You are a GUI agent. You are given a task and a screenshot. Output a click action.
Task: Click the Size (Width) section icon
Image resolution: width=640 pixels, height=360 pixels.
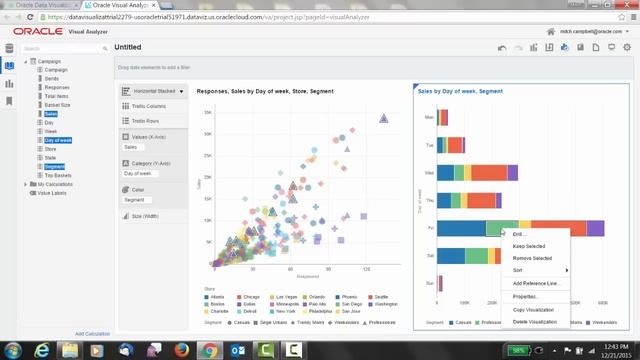coord(126,216)
